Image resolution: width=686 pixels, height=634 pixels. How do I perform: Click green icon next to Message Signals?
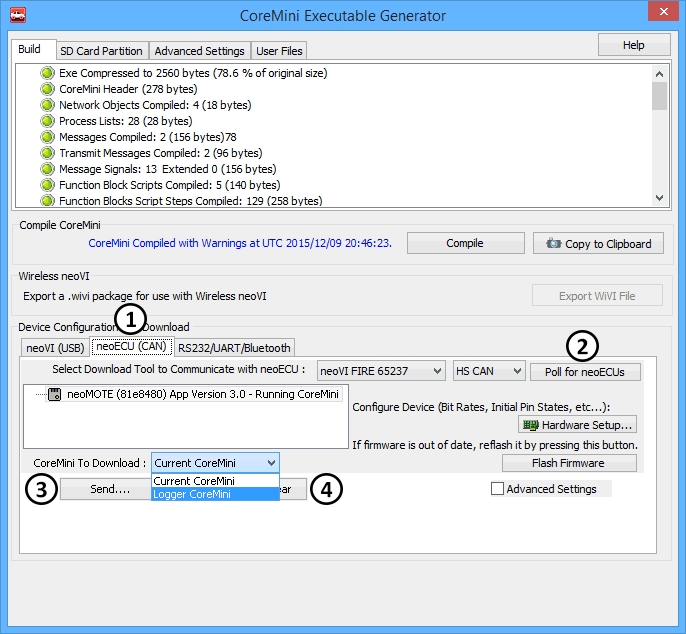(x=47, y=169)
